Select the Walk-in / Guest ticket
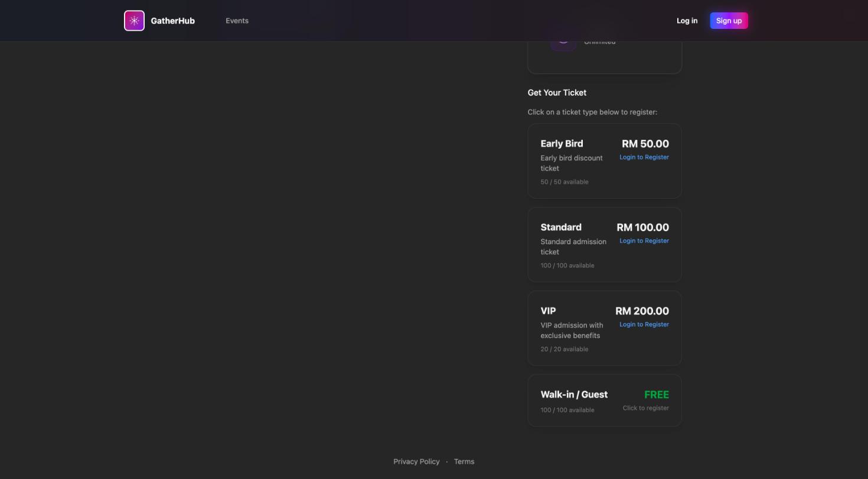The width and height of the screenshot is (868, 479). (605, 401)
